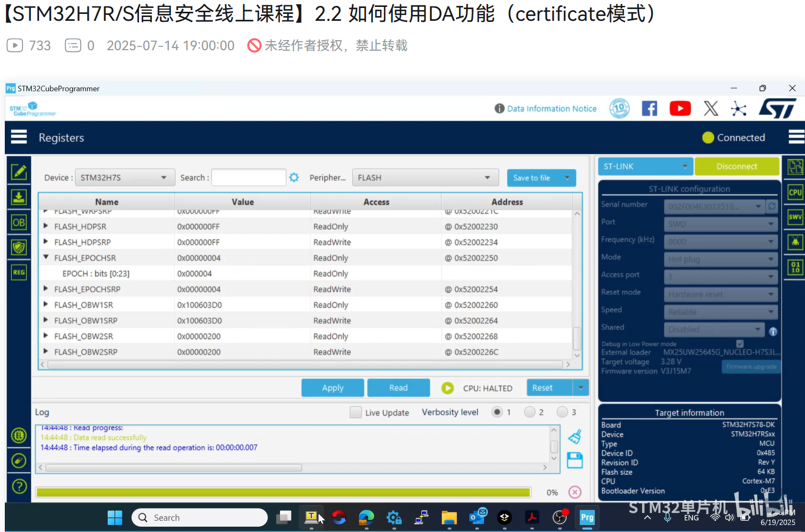Select verbosity level 2 radio button
Screen dimensions: 805x532
530,412
